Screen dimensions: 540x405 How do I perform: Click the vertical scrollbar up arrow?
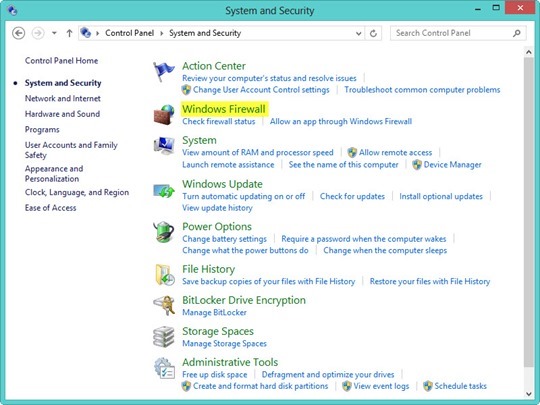tap(529, 52)
